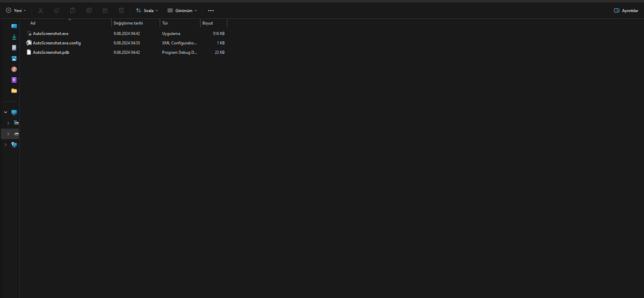Open Videos icon in sidebar

coord(14,79)
